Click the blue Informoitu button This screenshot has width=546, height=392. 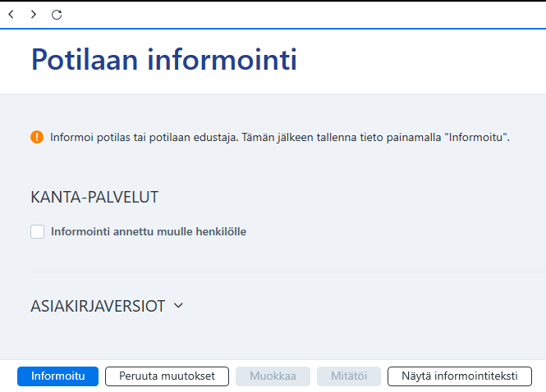(x=57, y=376)
